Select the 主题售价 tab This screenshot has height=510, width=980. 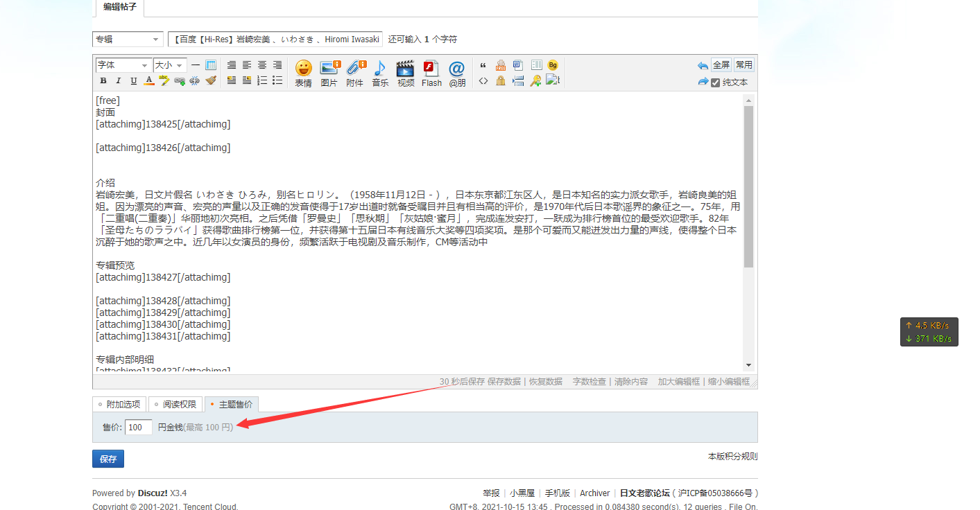(232, 404)
